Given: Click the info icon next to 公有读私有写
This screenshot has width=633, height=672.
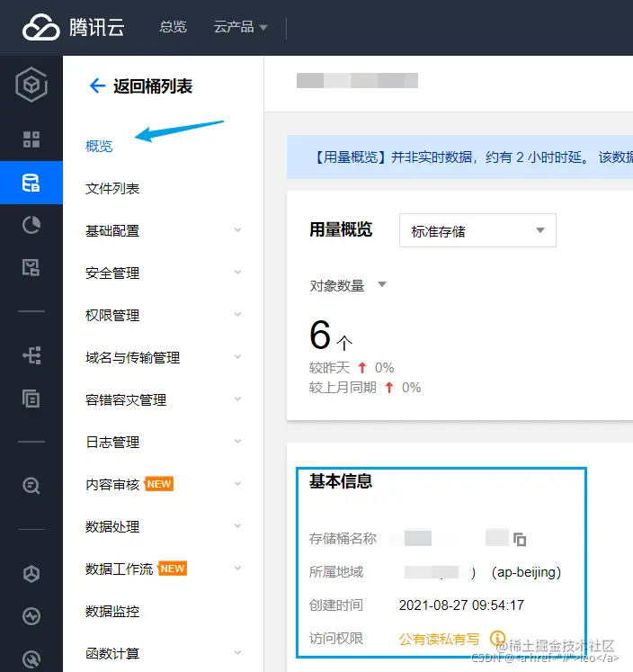Looking at the screenshot, I should click(497, 638).
